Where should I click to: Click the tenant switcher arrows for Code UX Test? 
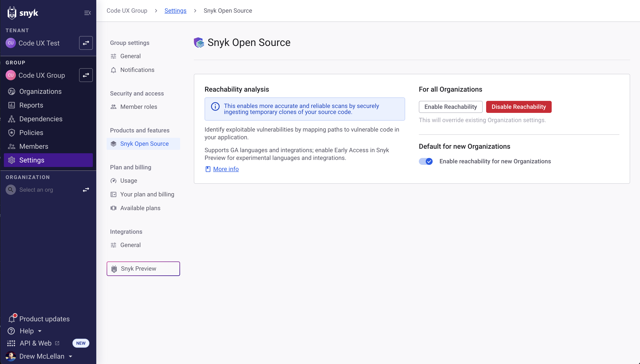[86, 43]
